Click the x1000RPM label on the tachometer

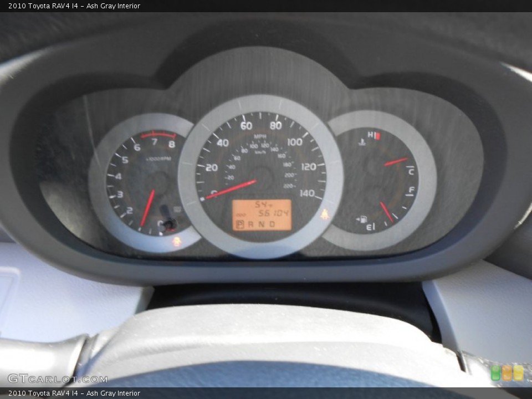point(158,159)
